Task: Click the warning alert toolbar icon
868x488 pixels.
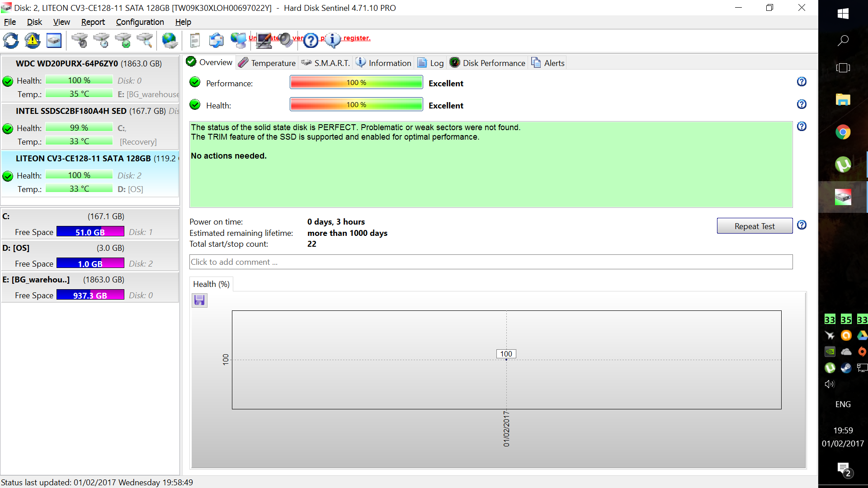Action: (x=33, y=41)
